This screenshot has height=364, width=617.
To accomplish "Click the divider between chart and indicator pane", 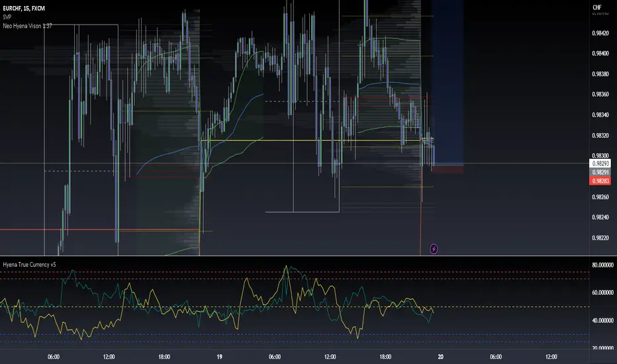I will [x=295, y=256].
